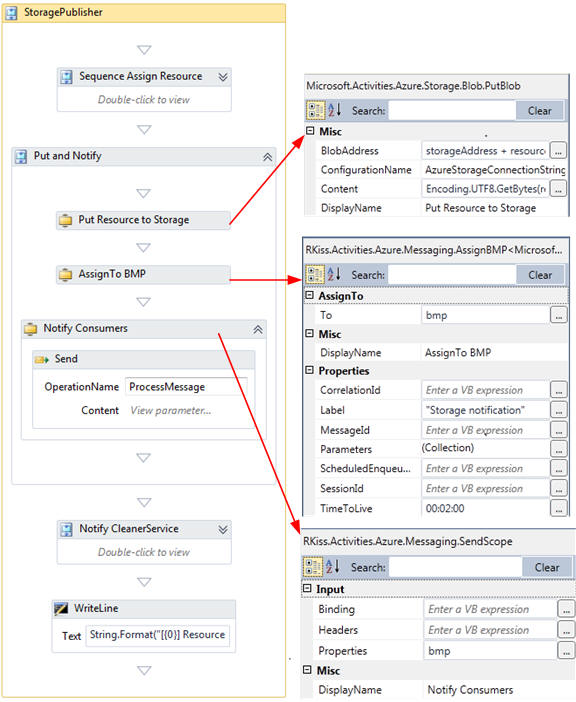Click the Notify CleanerService sequence icon

pyautogui.click(x=66, y=529)
